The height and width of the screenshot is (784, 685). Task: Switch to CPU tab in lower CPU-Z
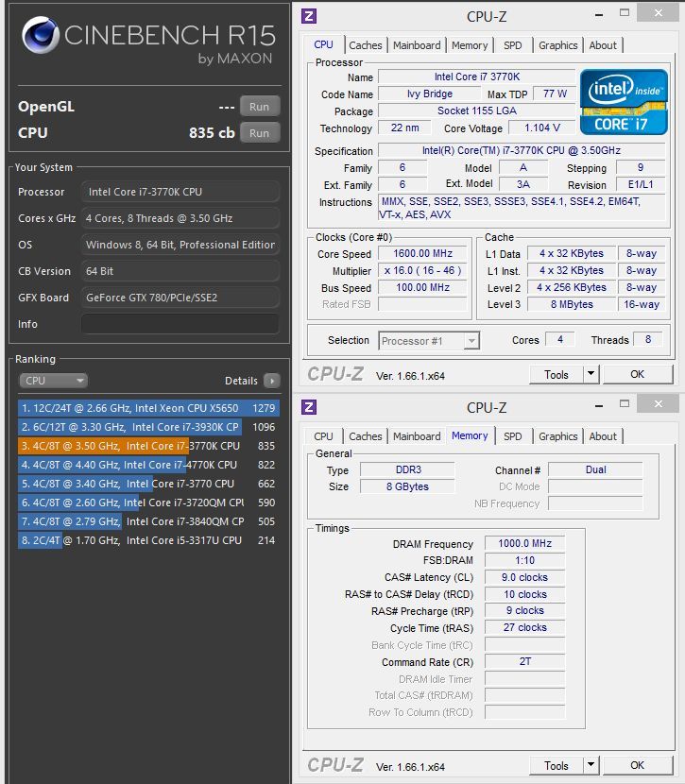coord(323,436)
